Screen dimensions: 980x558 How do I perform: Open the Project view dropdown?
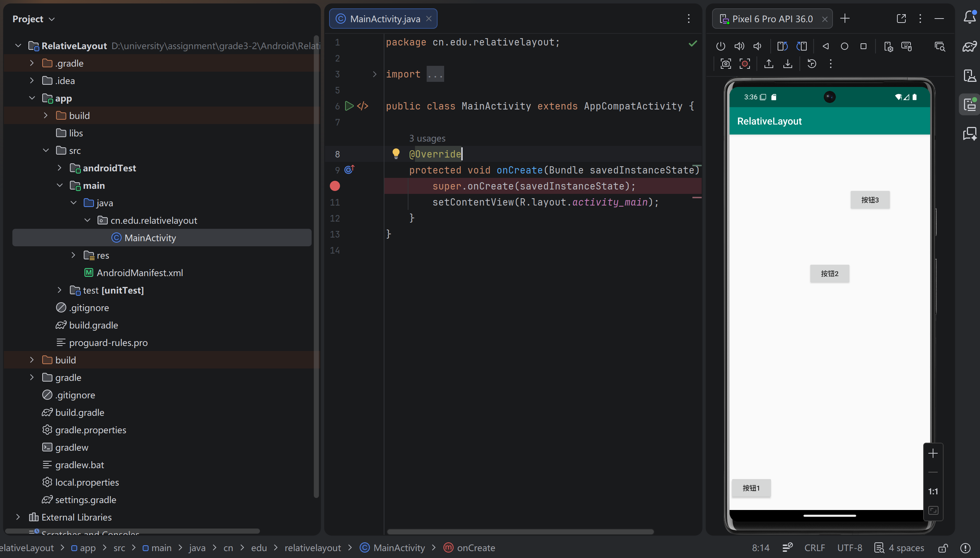tap(34, 19)
